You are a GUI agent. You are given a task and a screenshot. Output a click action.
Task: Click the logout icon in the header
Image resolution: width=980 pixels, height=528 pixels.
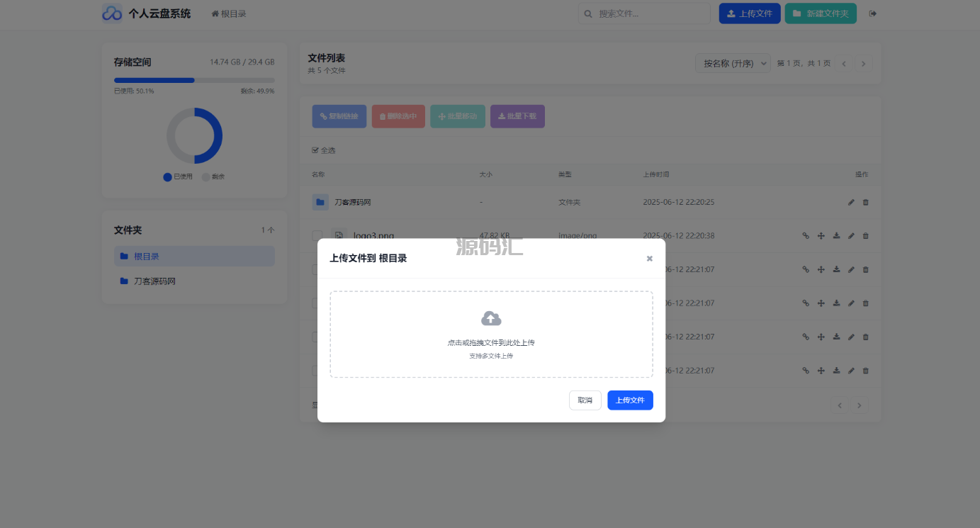point(873,13)
